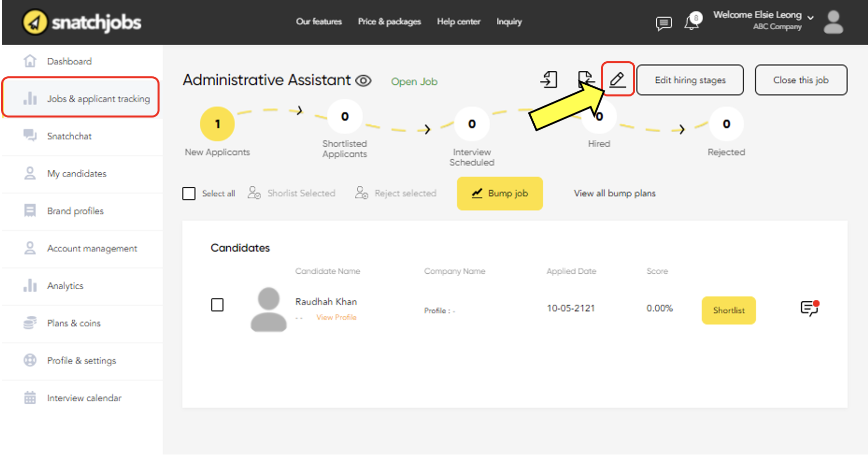Open the notifications bell icon
The image size is (868, 456).
(x=692, y=22)
